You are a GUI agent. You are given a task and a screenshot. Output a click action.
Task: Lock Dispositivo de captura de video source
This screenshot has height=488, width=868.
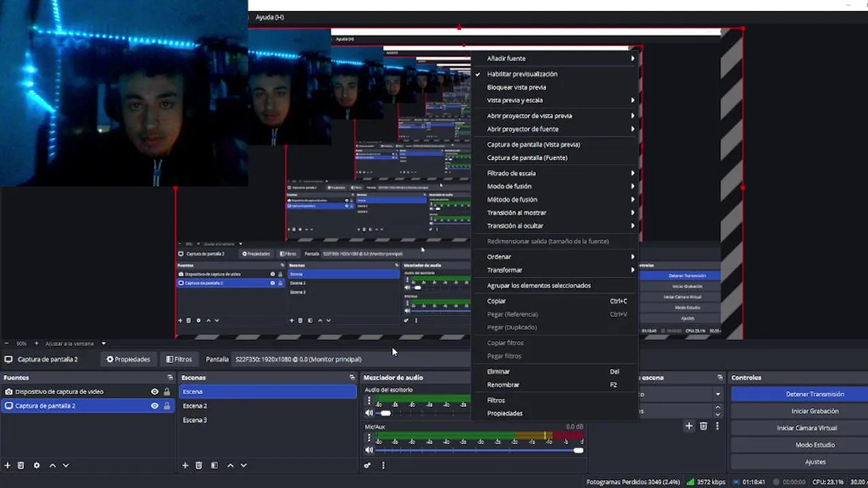(167, 392)
